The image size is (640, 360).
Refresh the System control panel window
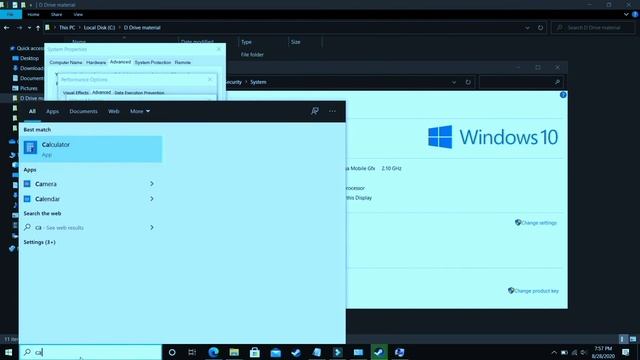click(468, 82)
